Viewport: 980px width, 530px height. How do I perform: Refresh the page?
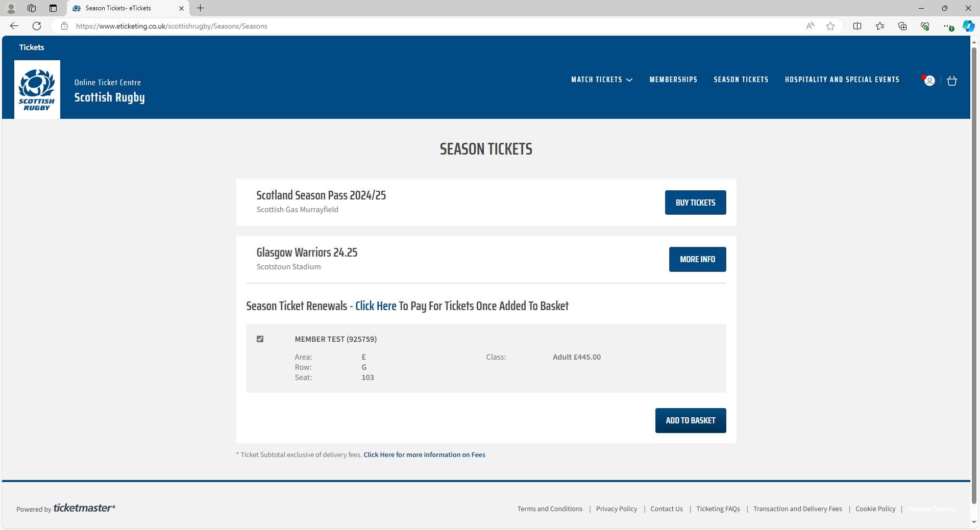[37, 26]
